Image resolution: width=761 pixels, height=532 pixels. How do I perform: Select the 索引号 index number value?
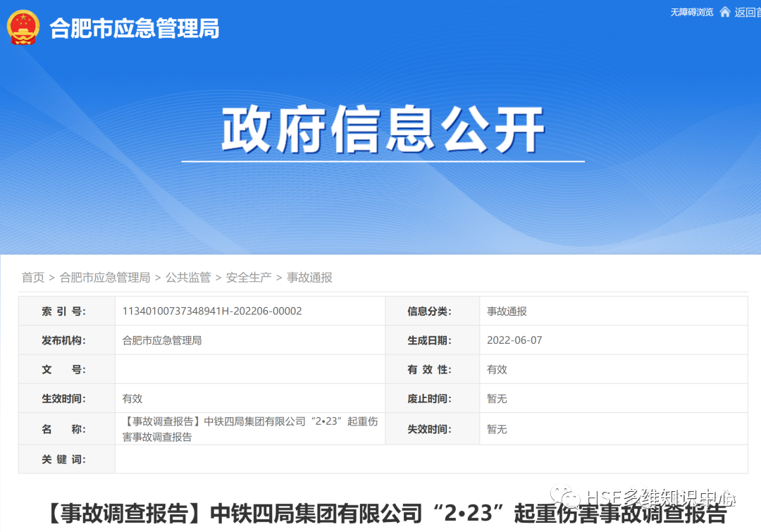coord(210,311)
